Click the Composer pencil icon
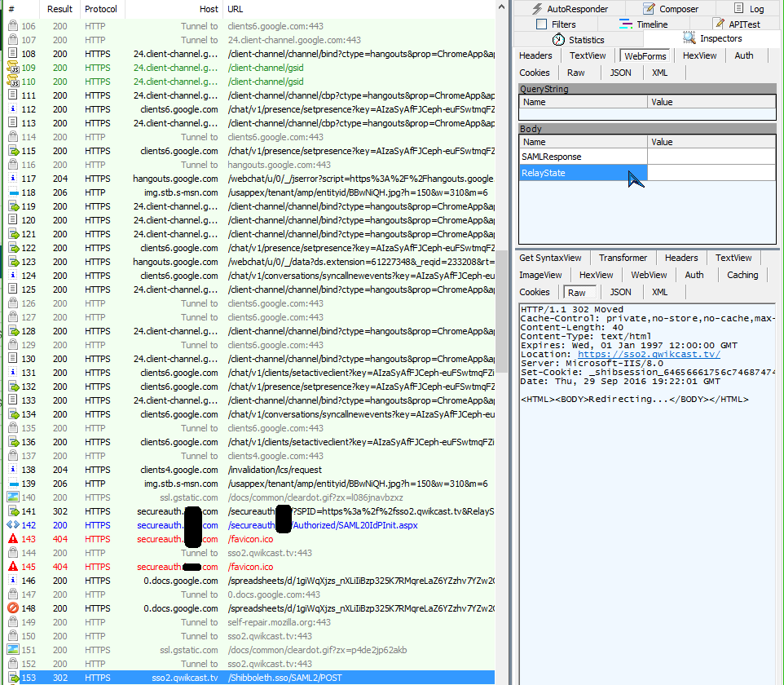 tap(649, 8)
